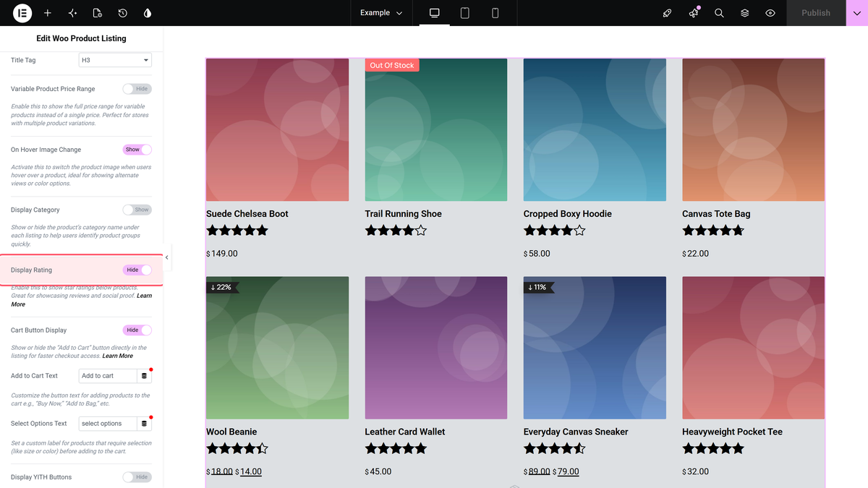Toggle Variable Product Price Range switch
This screenshot has height=488, width=868.
tap(137, 89)
